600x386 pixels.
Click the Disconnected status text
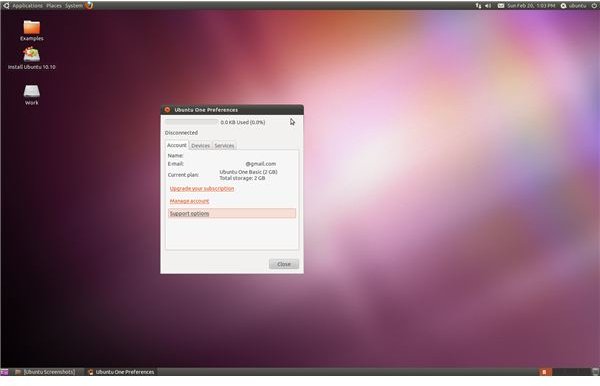coord(181,133)
